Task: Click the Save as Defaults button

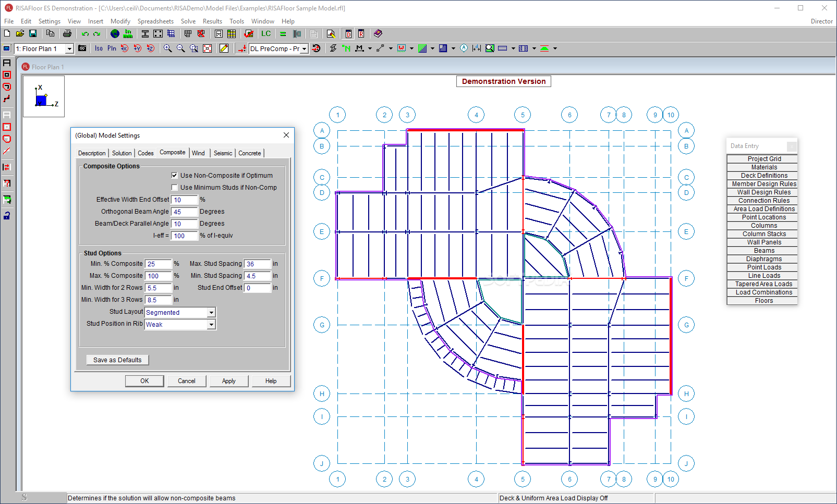Action: point(117,360)
